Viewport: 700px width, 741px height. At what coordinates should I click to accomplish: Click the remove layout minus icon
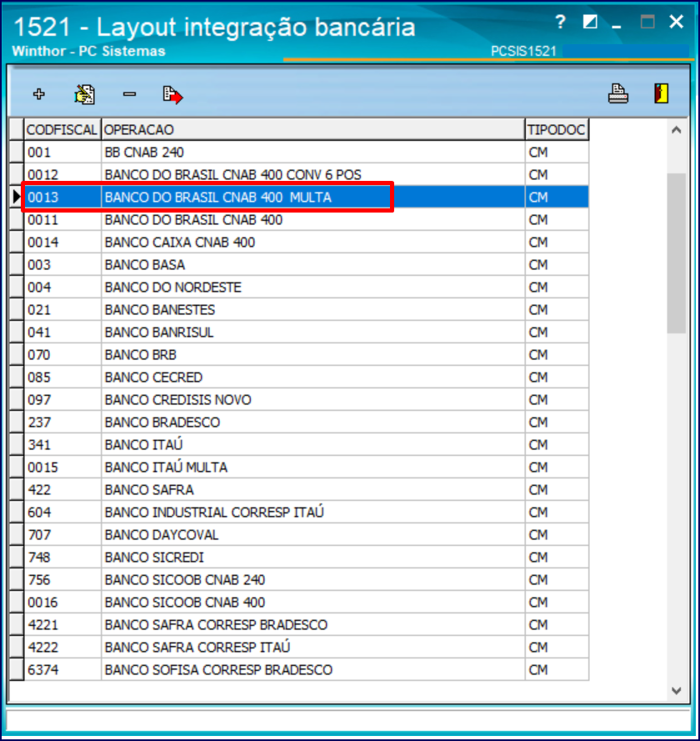(129, 94)
